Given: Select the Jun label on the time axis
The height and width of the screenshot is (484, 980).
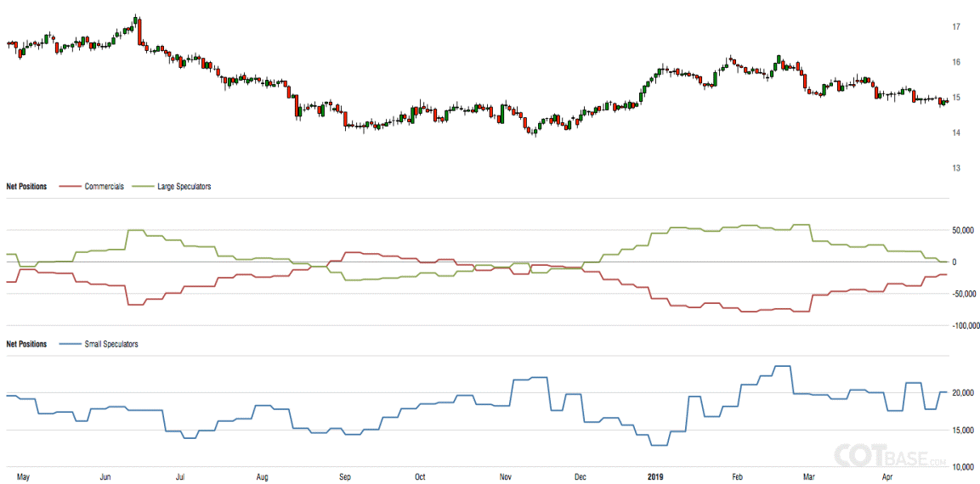Looking at the screenshot, I should pyautogui.click(x=105, y=477).
